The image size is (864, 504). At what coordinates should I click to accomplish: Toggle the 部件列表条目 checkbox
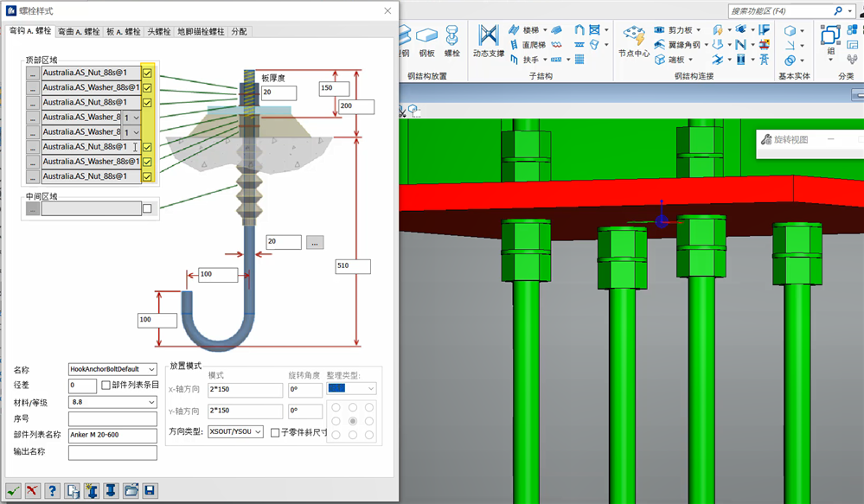click(106, 386)
